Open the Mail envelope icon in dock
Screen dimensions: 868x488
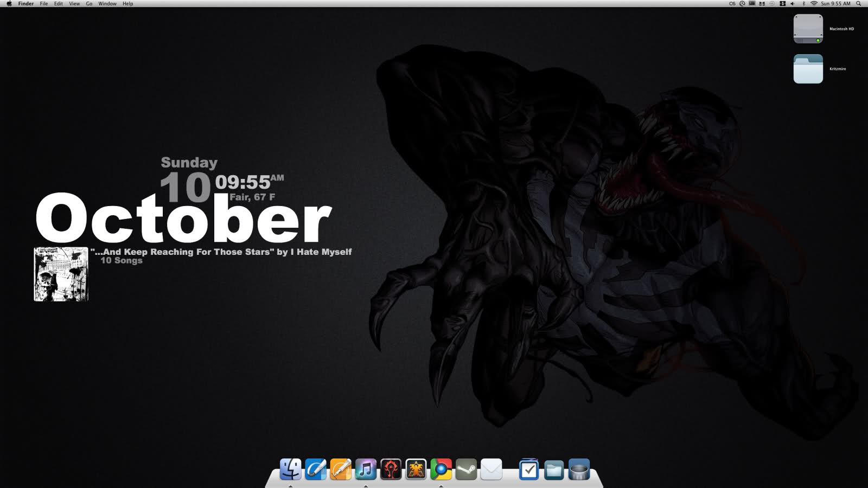[492, 469]
